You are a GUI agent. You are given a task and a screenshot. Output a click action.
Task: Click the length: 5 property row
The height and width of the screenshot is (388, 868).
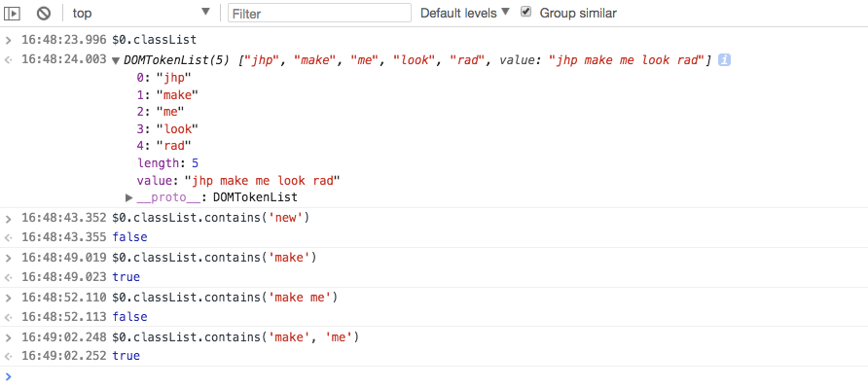point(167,163)
